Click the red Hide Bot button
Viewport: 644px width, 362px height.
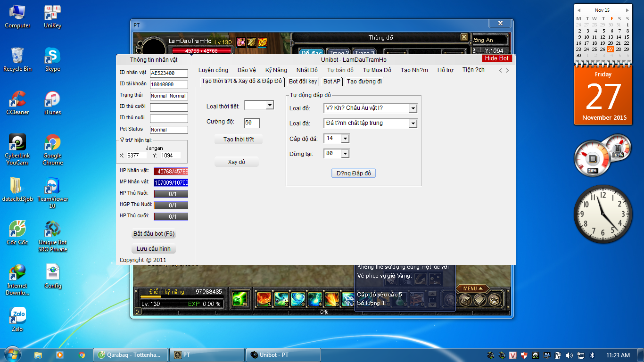(497, 58)
